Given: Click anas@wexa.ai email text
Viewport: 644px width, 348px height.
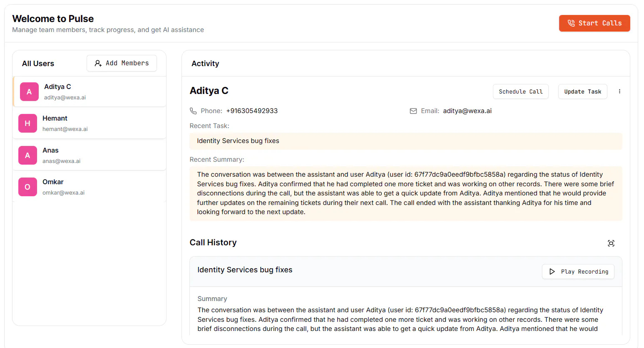Looking at the screenshot, I should pyautogui.click(x=62, y=161).
